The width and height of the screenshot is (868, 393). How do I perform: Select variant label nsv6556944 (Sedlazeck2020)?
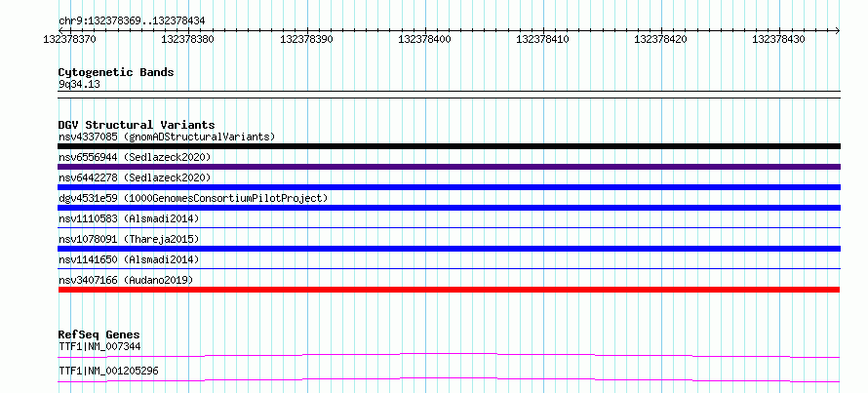pyautogui.click(x=135, y=157)
